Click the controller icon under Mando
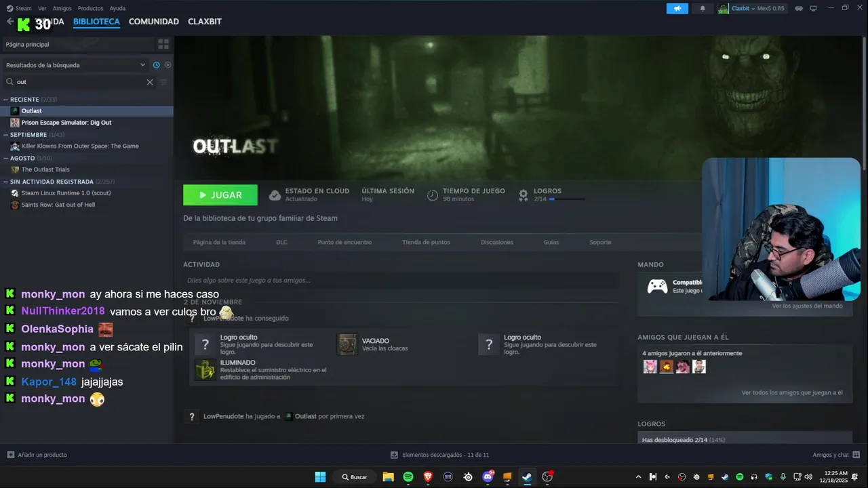 [x=657, y=286]
